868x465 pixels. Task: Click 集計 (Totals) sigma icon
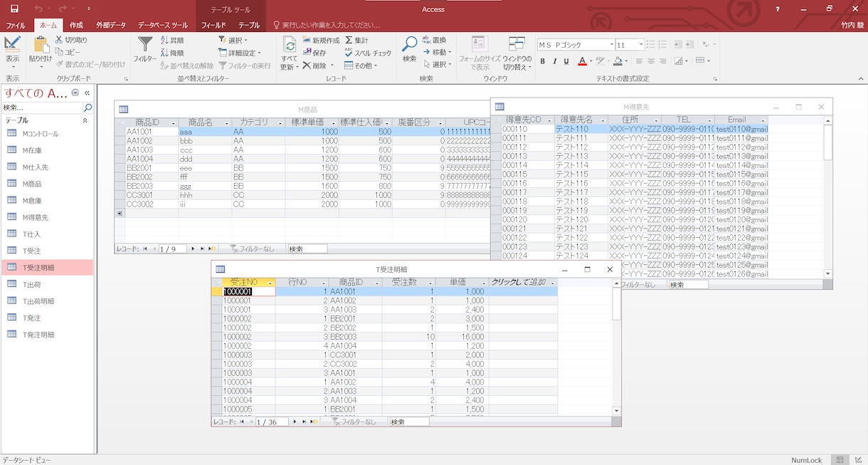pos(356,41)
